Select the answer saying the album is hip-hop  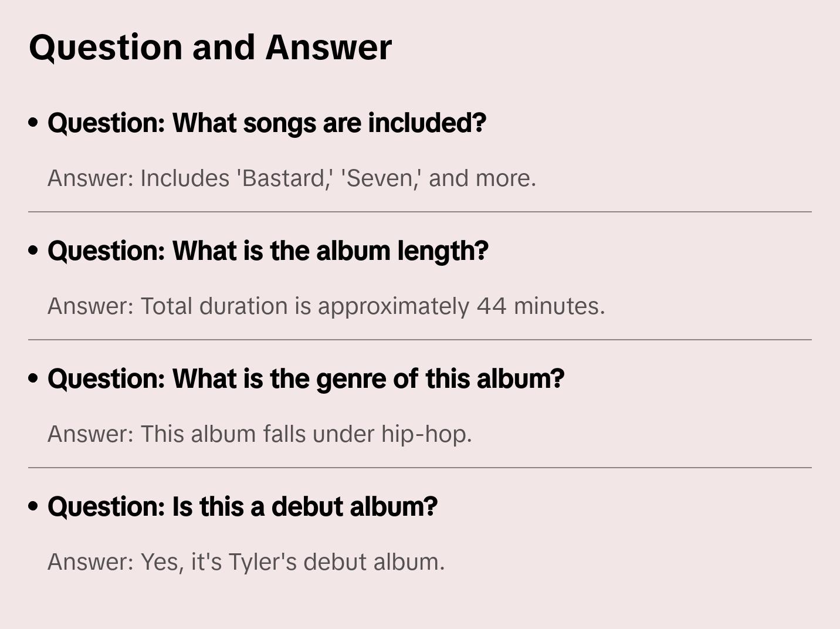coord(259,434)
